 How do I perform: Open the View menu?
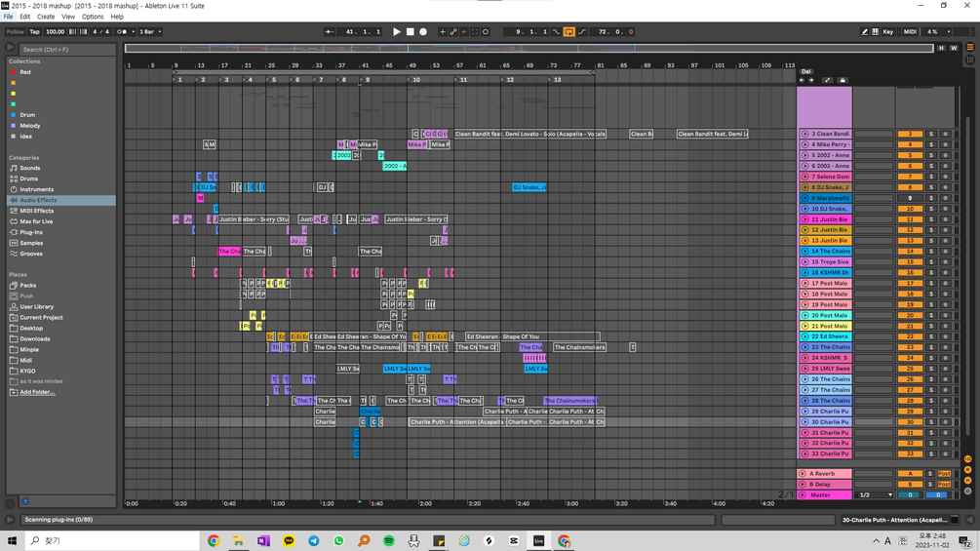click(68, 17)
